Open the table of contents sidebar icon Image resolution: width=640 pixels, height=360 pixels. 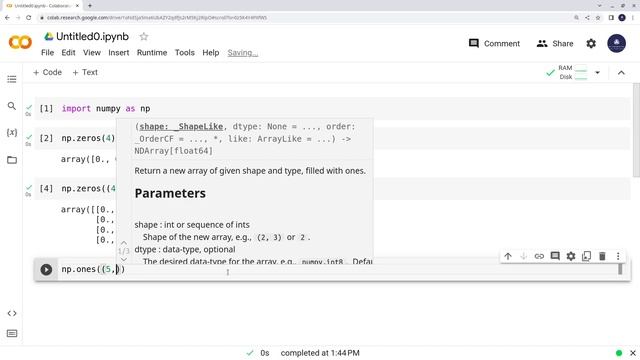pyautogui.click(x=12, y=79)
